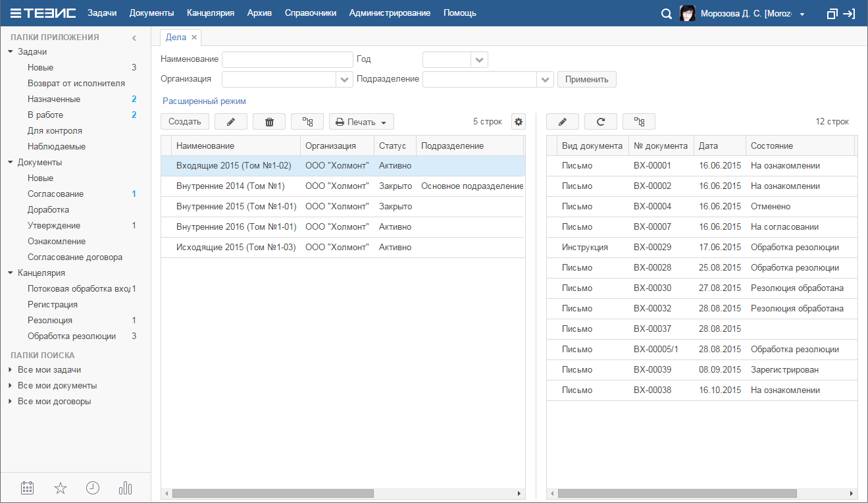The width and height of the screenshot is (868, 503).
Task: Collapse the application folders sidebar panel
Action: click(134, 38)
